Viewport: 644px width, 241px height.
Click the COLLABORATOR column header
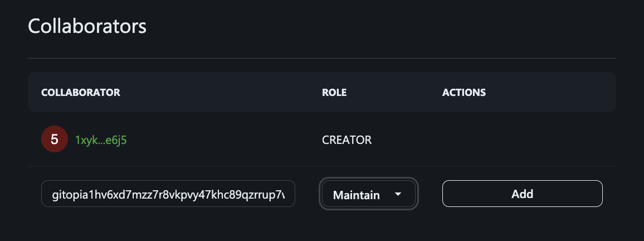point(80,92)
